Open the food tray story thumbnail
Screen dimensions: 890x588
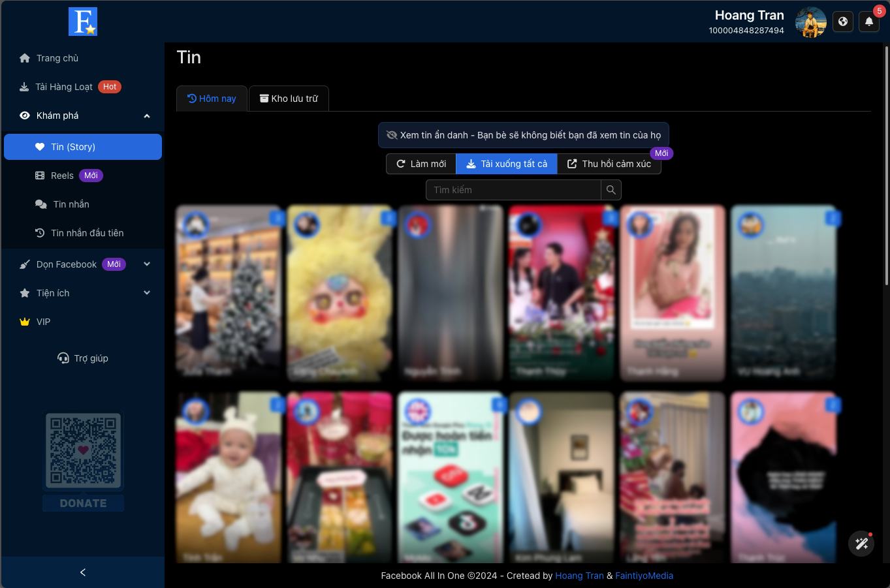click(x=340, y=478)
